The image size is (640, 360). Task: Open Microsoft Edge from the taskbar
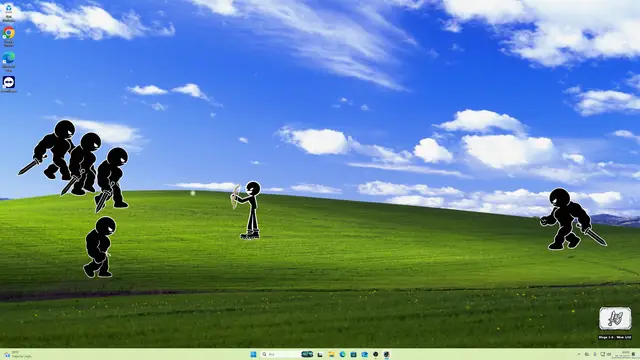coord(342,354)
